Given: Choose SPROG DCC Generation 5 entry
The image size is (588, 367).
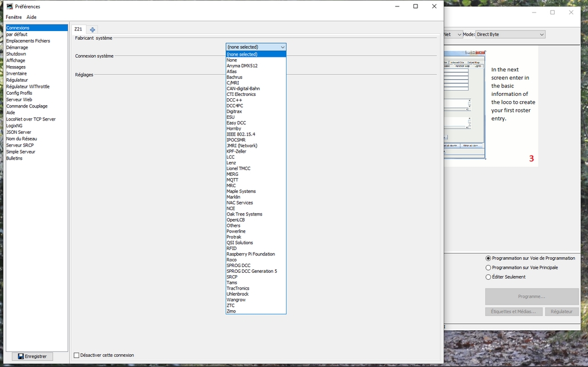Looking at the screenshot, I should 256,271.
